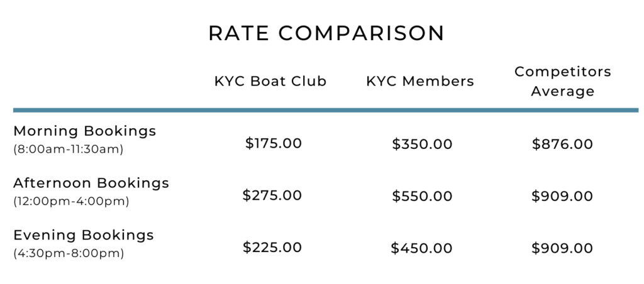644x284 pixels.
Task: Click the Afternoon Bookings row label
Action: [x=91, y=183]
